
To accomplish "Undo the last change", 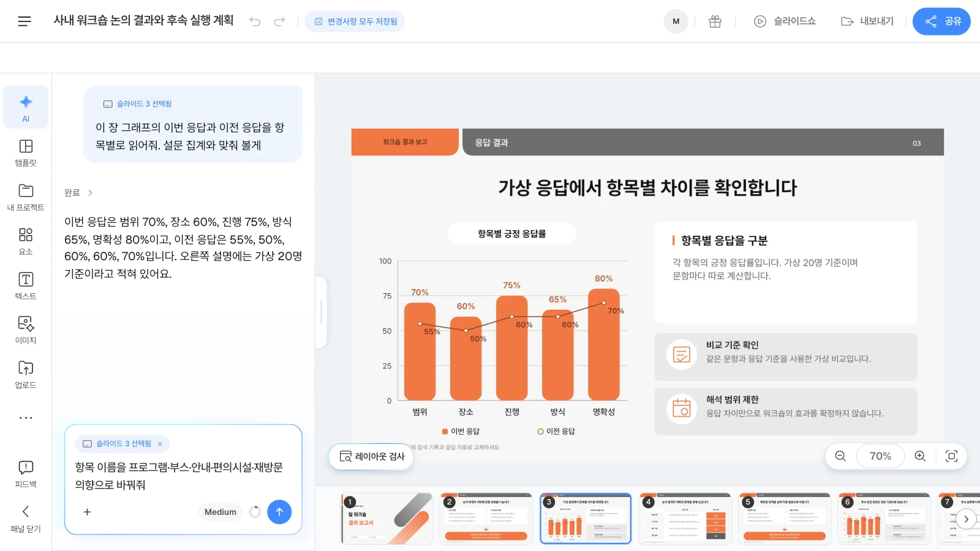I will [255, 21].
